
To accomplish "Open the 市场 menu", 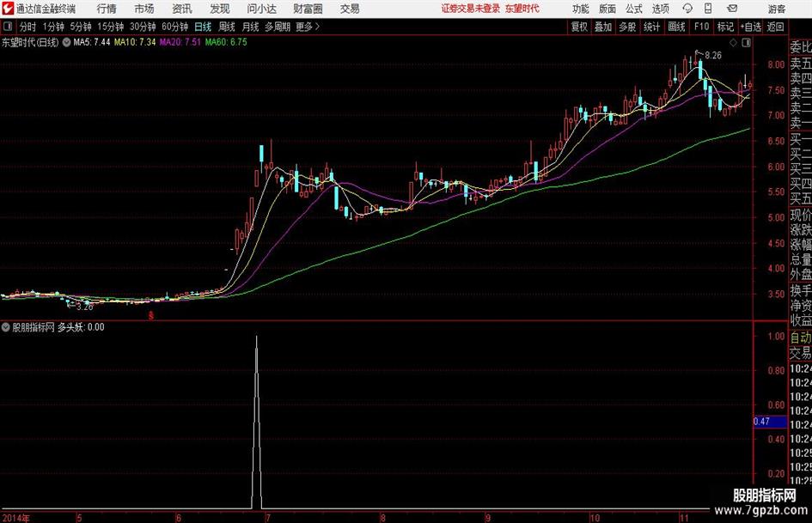I will (144, 9).
